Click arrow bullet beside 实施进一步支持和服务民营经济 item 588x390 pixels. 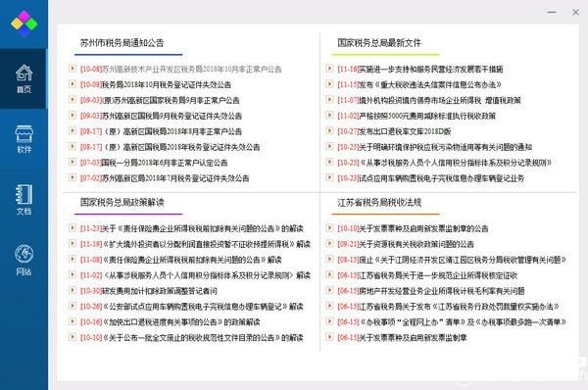[x=329, y=69]
